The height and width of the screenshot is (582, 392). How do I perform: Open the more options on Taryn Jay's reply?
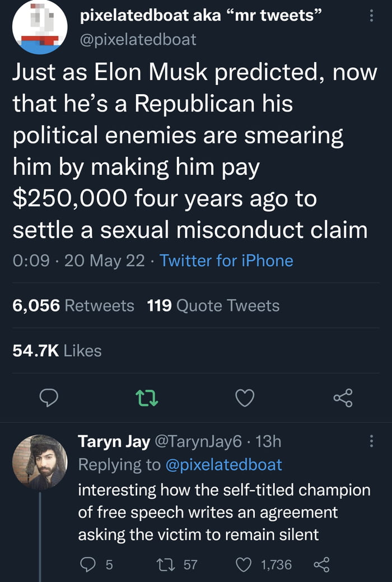(x=370, y=441)
